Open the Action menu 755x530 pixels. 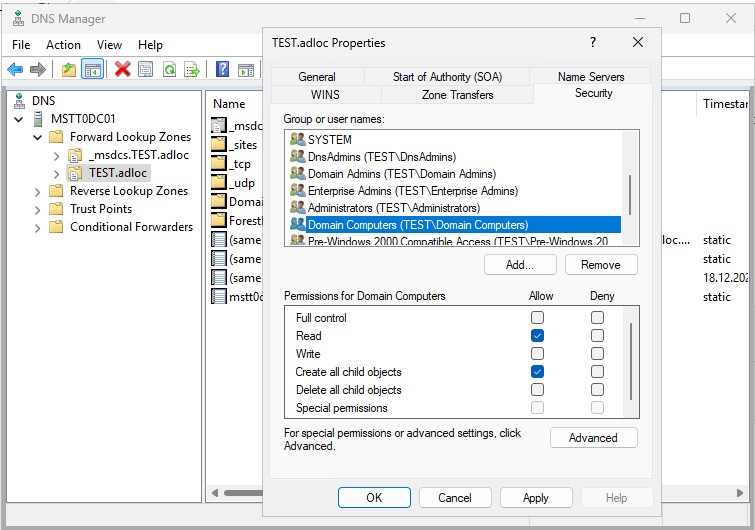tap(63, 45)
